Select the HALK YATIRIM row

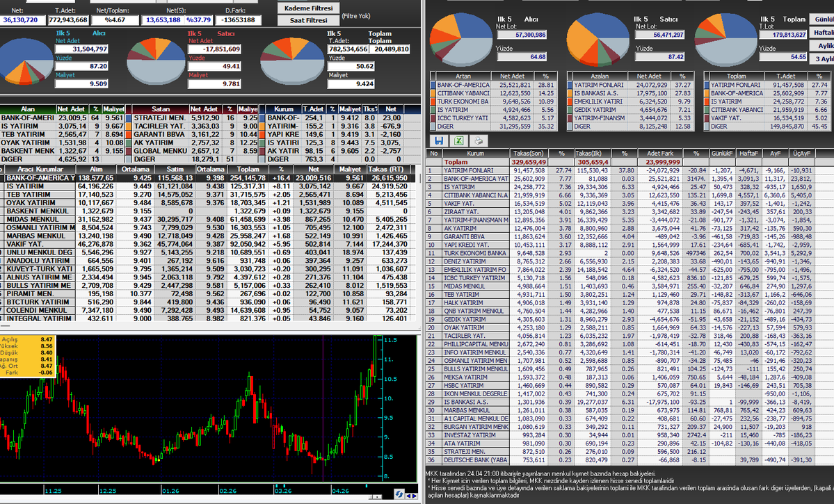tap(630, 303)
